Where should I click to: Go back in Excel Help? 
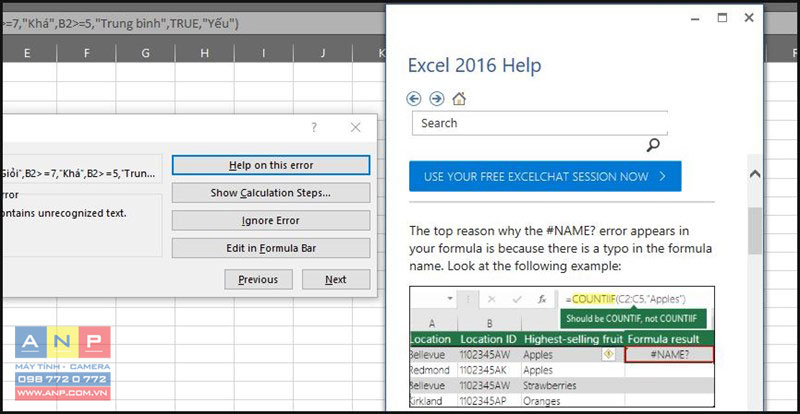414,99
